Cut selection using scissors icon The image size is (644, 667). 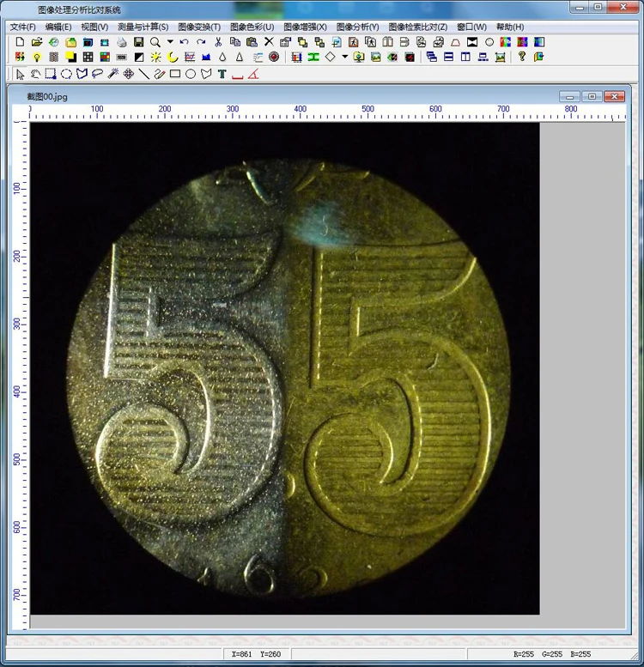click(x=218, y=42)
